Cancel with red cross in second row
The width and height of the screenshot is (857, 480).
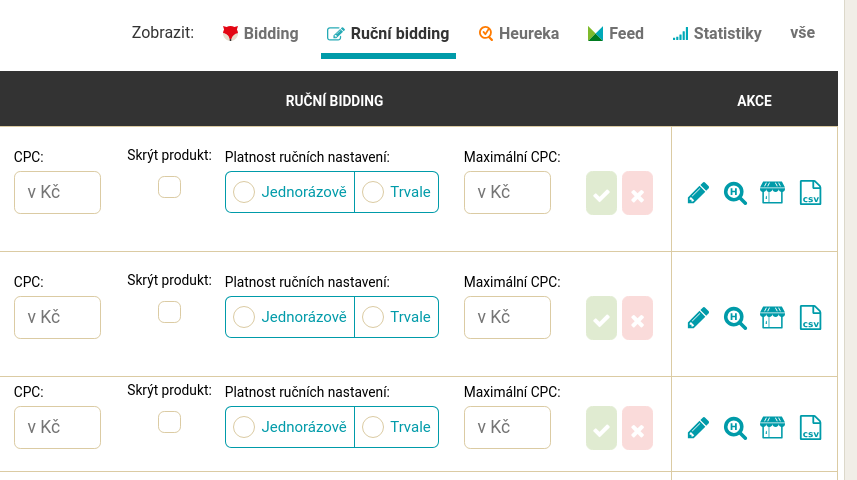pos(637,318)
